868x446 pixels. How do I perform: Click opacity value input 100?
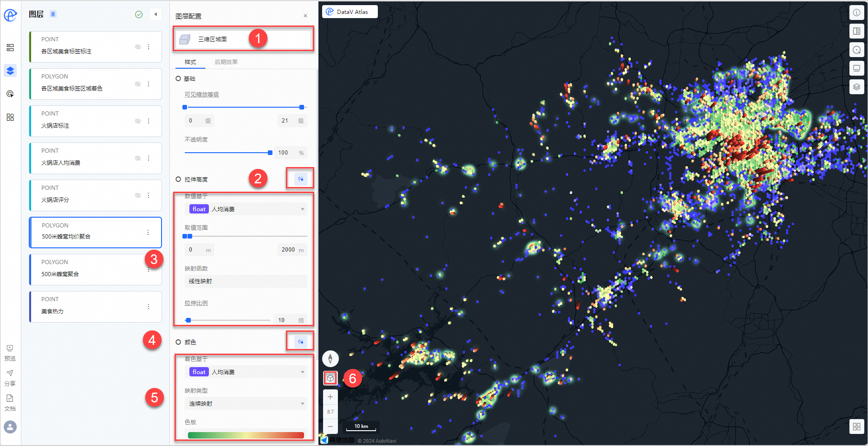tap(291, 153)
